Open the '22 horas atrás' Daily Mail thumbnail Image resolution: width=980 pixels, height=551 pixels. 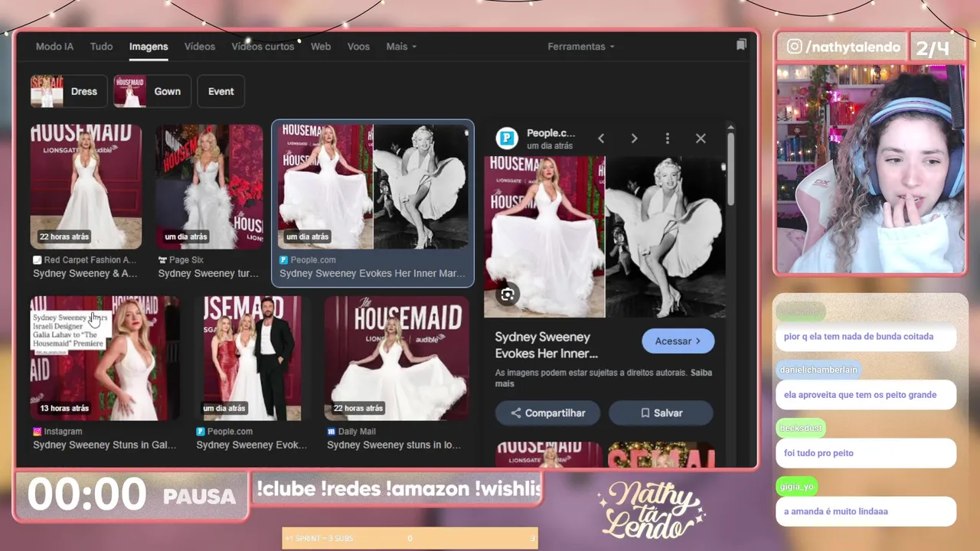(397, 358)
